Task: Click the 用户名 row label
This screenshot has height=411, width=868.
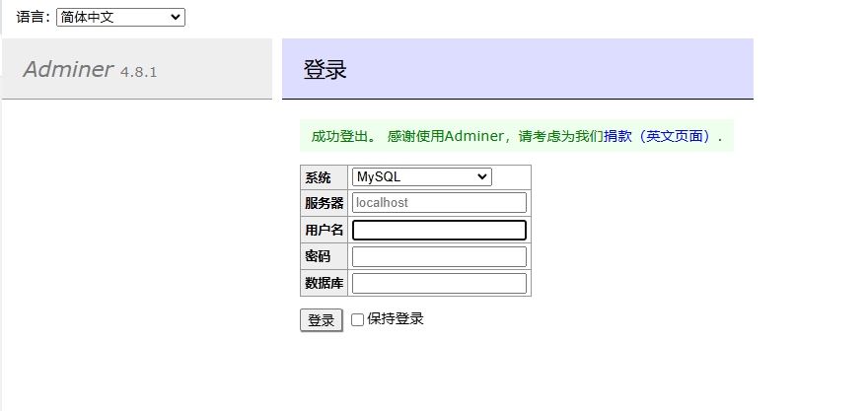Action: 324,230
